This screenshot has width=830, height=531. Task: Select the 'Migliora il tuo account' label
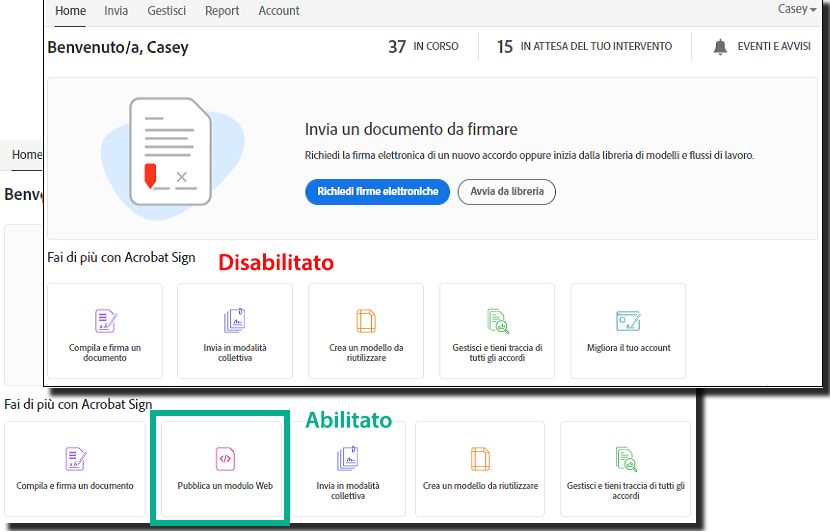coord(628,348)
